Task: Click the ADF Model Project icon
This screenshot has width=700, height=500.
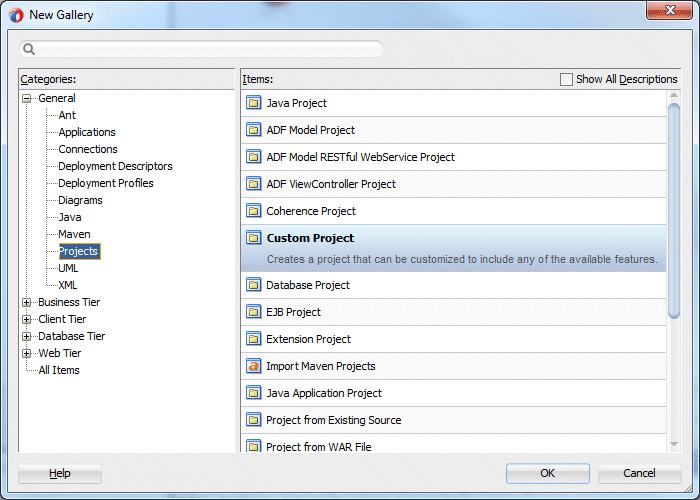Action: 254,130
